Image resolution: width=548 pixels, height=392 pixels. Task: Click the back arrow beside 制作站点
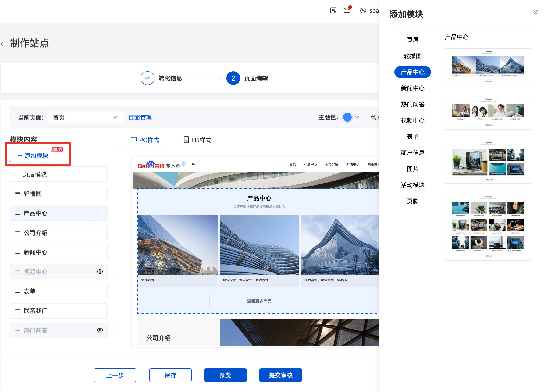[2, 44]
